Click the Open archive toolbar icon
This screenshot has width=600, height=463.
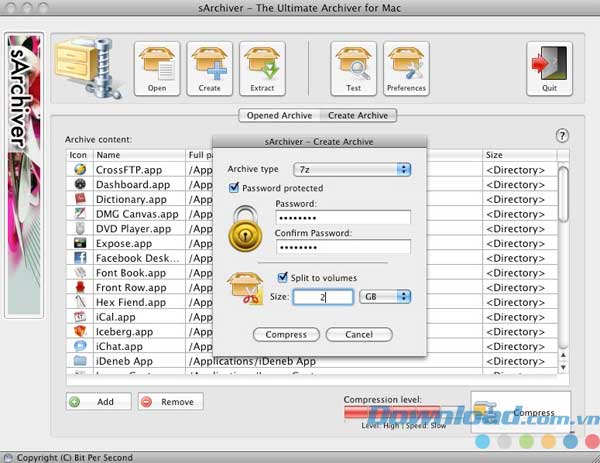pos(157,67)
